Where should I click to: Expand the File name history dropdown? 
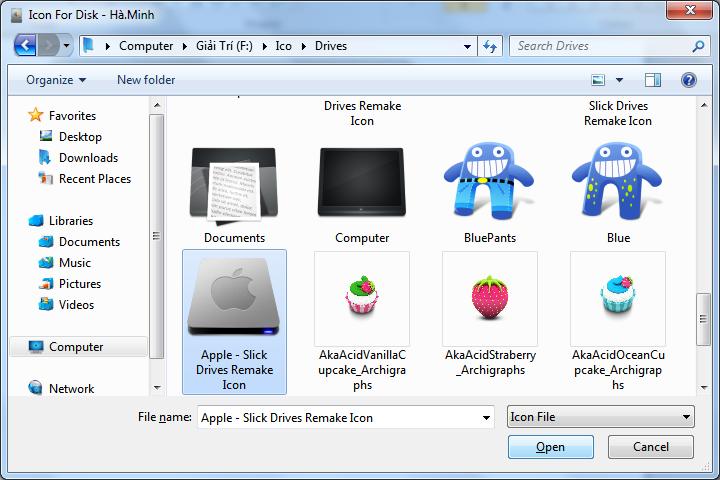(487, 417)
